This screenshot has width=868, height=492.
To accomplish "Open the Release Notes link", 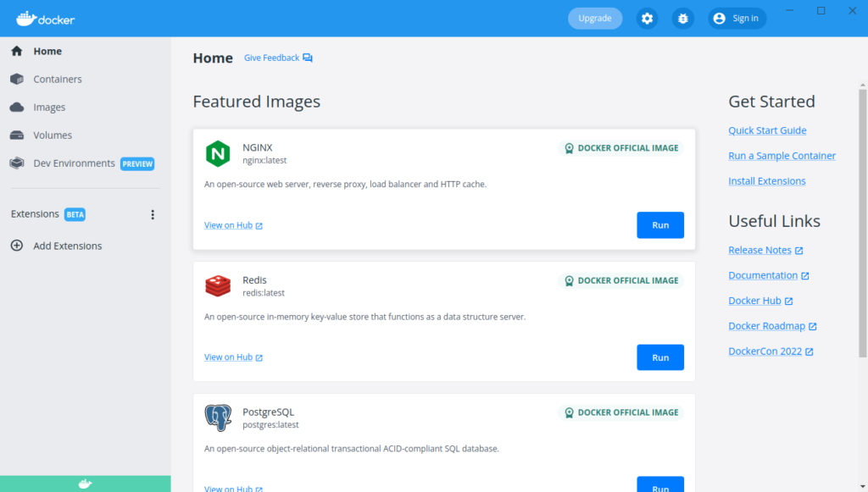I will pyautogui.click(x=759, y=251).
